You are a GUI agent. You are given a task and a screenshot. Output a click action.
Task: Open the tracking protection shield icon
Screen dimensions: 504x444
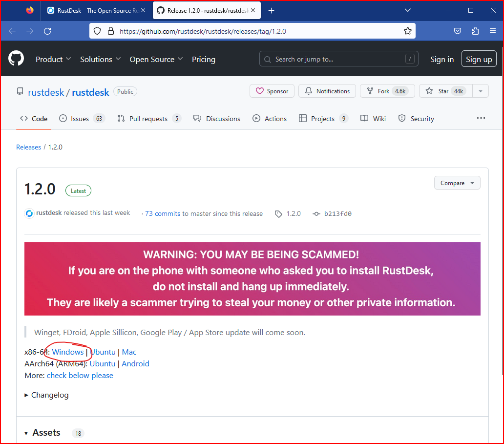(97, 31)
